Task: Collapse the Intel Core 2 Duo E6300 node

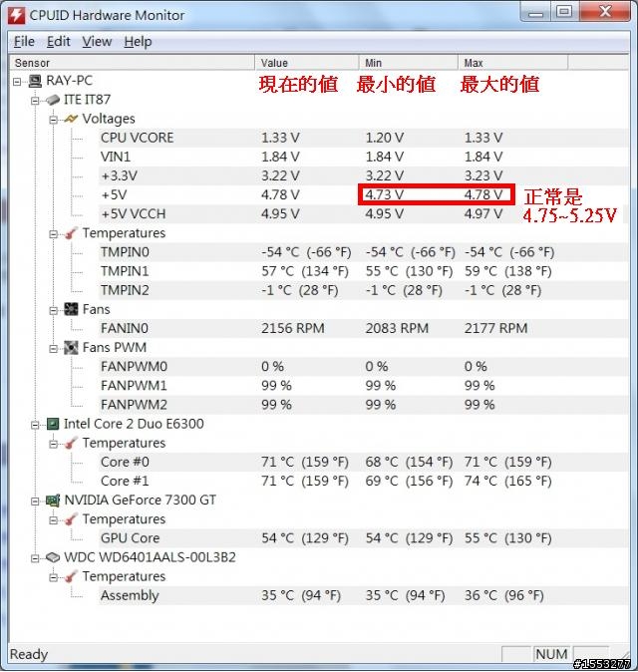Action: (x=35, y=425)
